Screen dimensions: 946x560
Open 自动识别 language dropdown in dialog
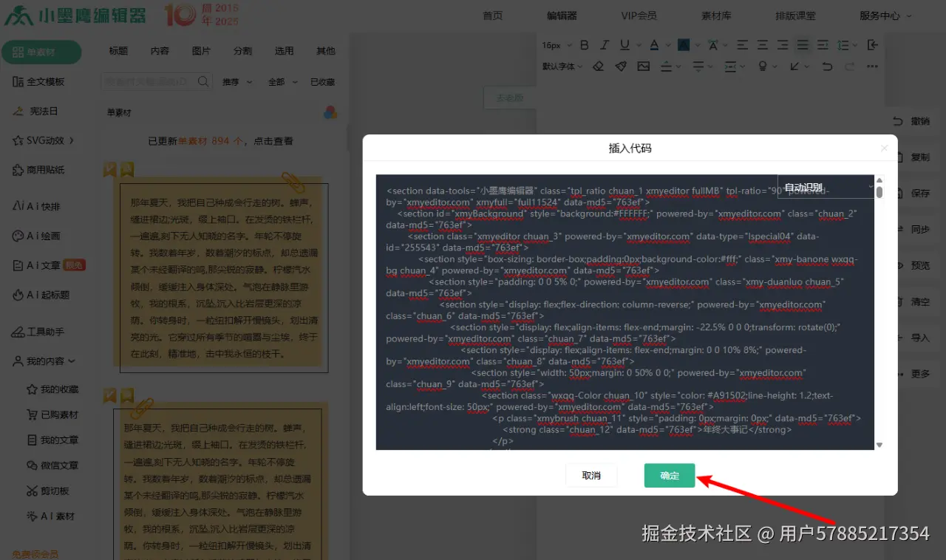[826, 188]
